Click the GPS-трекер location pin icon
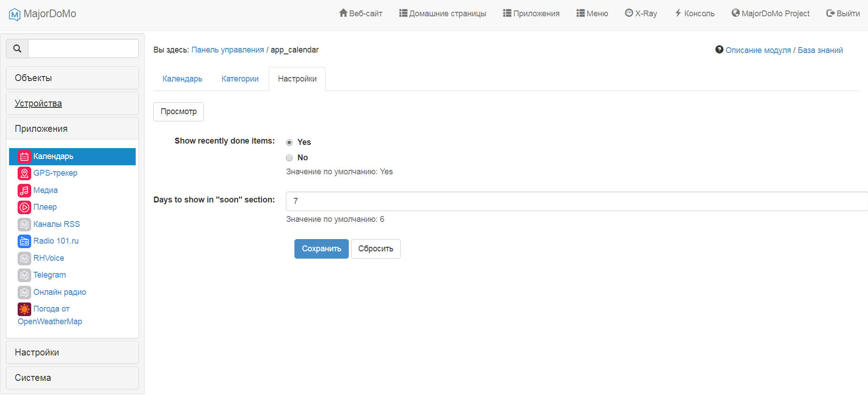The image size is (868, 413). coord(24,173)
